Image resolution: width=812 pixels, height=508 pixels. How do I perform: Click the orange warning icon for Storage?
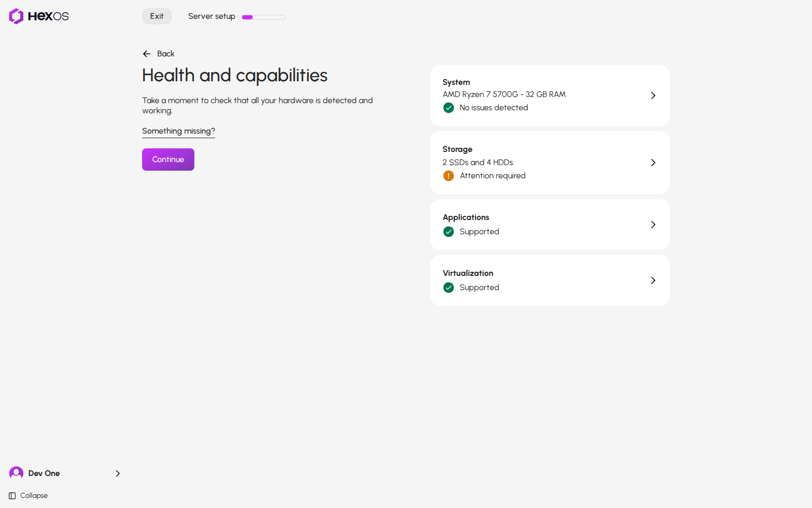pyautogui.click(x=449, y=176)
